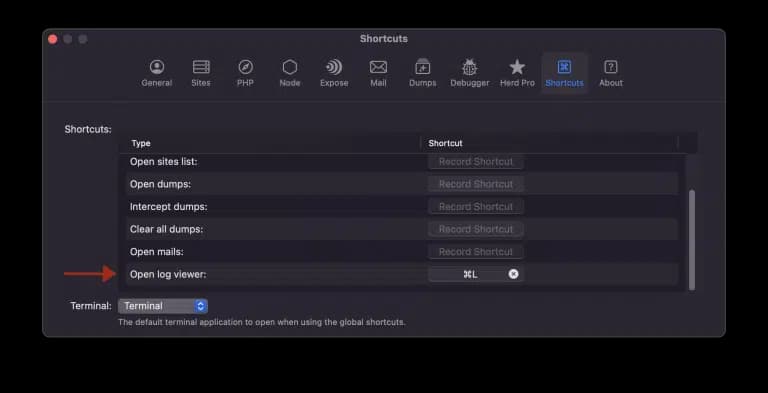768x393 pixels.
Task: Select the 'Open log viewer:' row
Action: 402,274
